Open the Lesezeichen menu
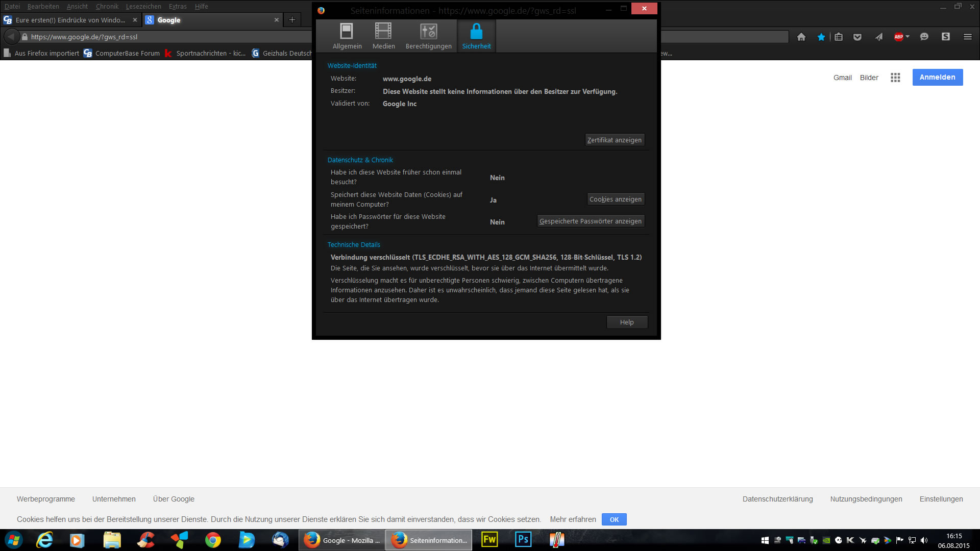 [x=143, y=6]
